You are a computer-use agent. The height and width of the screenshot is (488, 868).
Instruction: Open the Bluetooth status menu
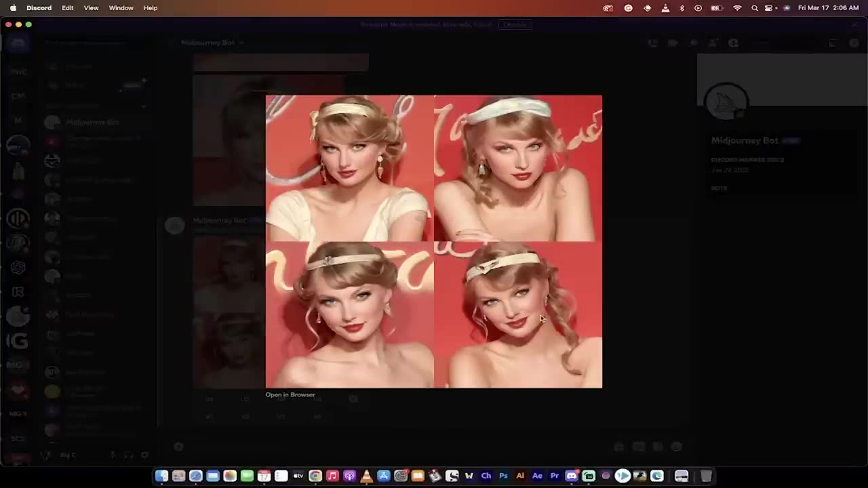[682, 8]
